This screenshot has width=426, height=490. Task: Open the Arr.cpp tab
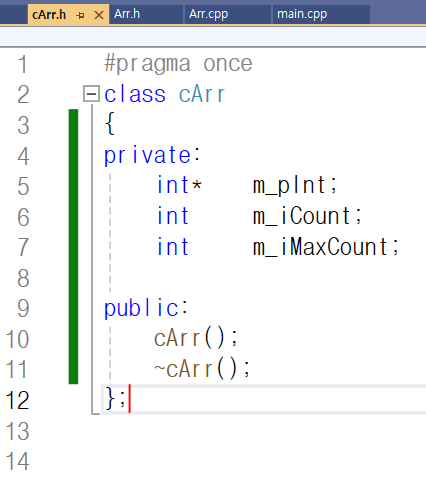228,14
